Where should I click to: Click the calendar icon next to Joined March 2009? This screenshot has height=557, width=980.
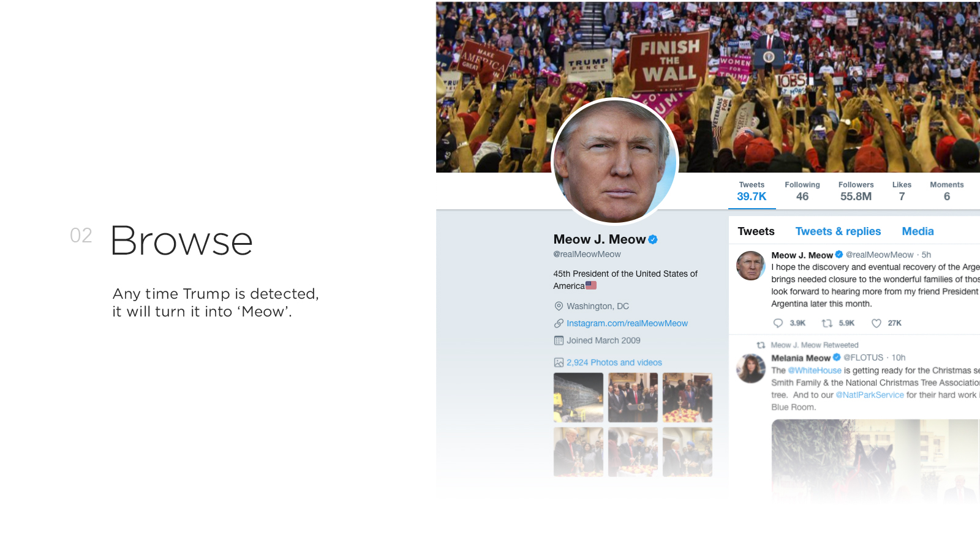click(x=559, y=340)
